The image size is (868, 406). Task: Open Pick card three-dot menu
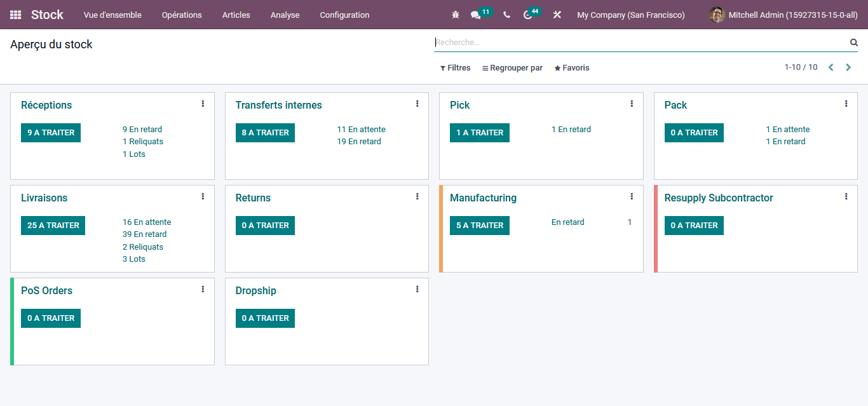point(632,104)
